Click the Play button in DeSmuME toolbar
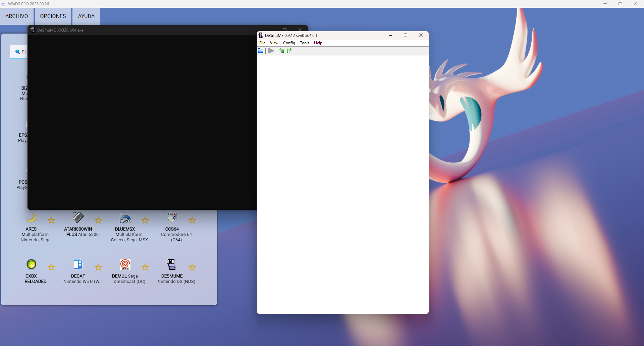Image resolution: width=644 pixels, height=346 pixels. [271, 51]
